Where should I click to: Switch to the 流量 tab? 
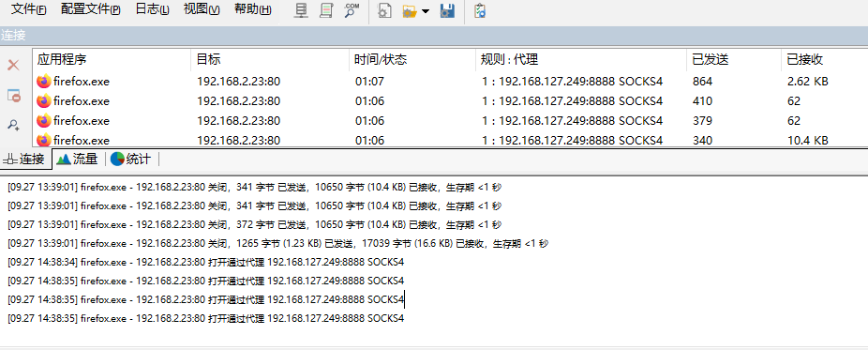78,160
